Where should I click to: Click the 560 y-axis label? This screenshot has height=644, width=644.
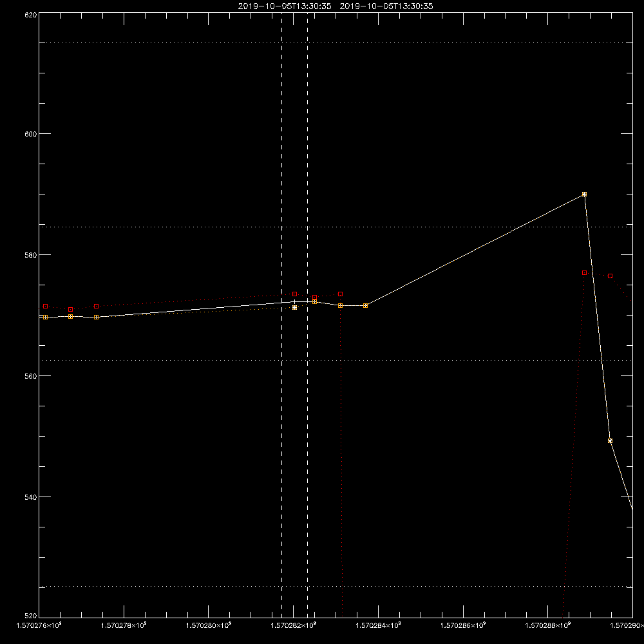tap(31, 376)
